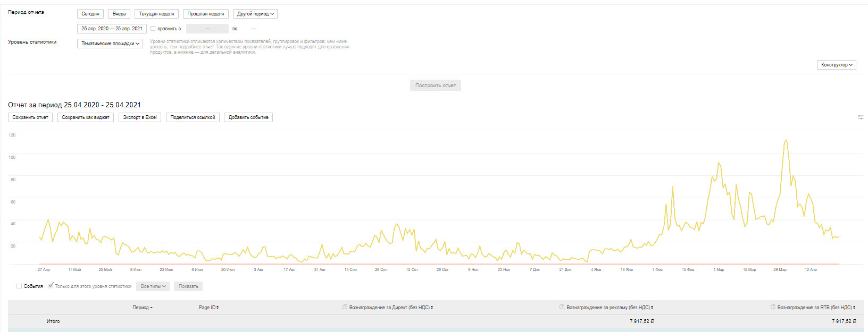Open the chart settings sliders icon
868x332 pixels.
pos(860,117)
